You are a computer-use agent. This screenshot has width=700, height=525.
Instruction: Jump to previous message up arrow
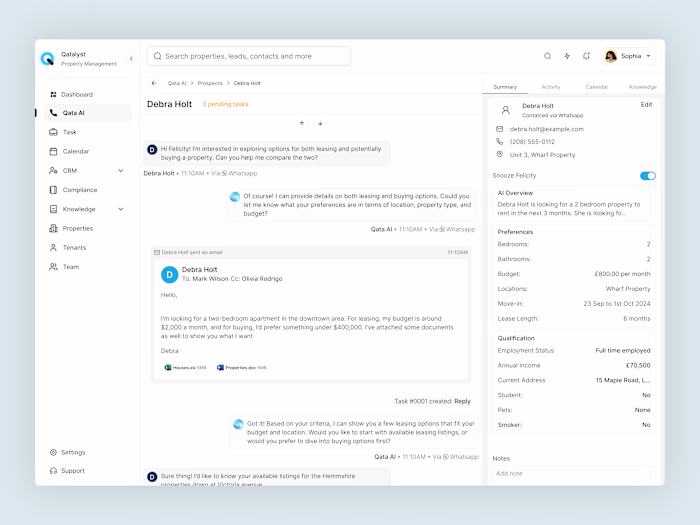coord(302,123)
